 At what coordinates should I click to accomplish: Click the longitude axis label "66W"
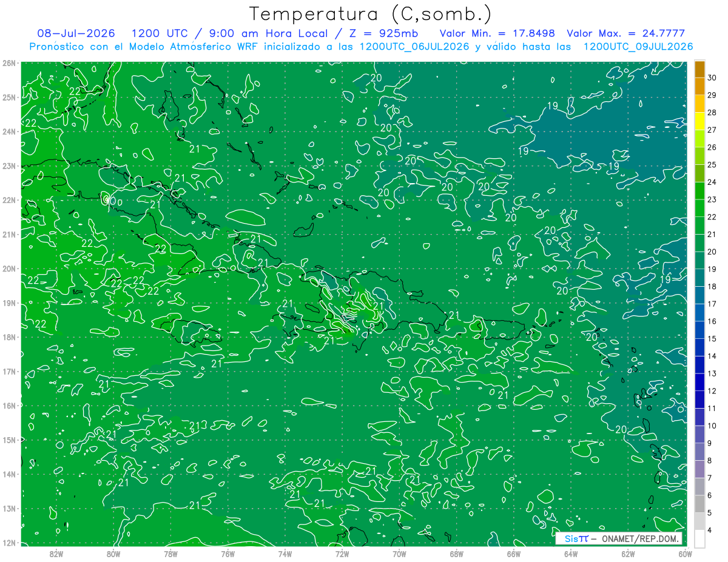513,554
